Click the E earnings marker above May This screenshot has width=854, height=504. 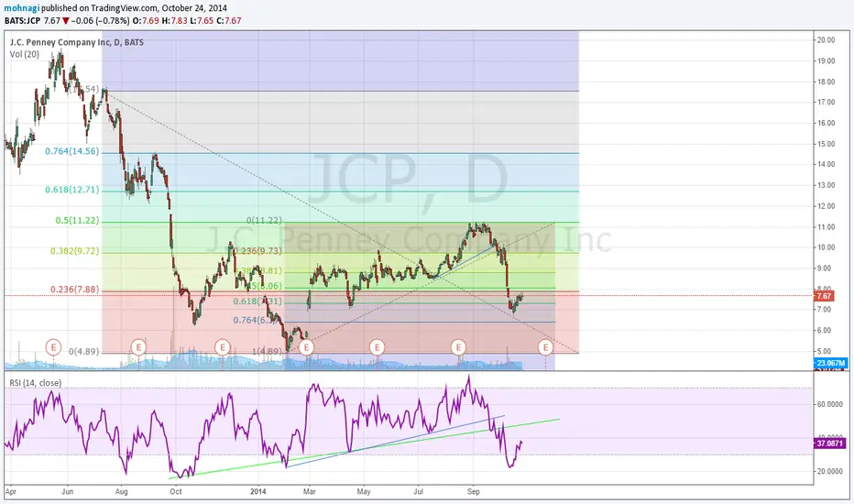tap(377, 346)
